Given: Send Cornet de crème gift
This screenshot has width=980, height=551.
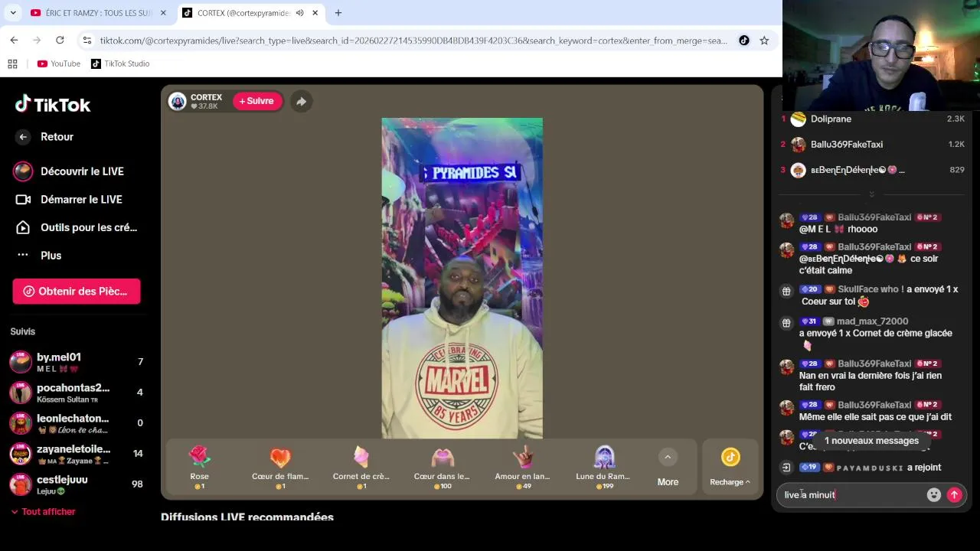Looking at the screenshot, I should pos(361,468).
